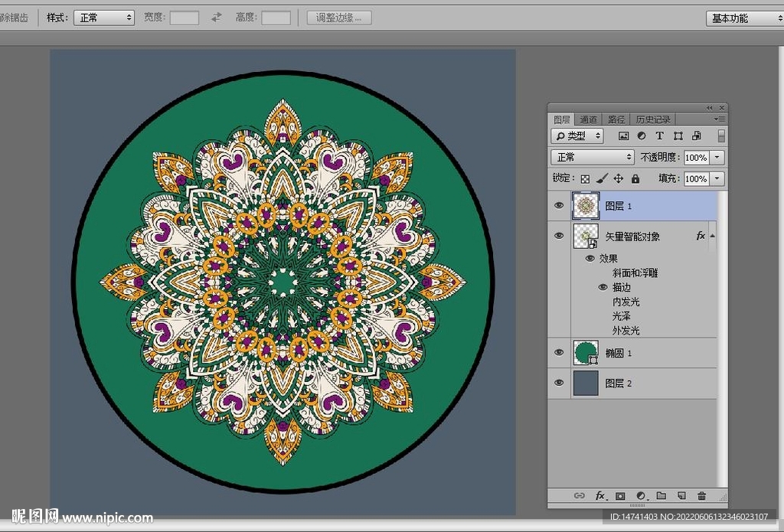Collapse the effects list under 矢量智能对象
Image resolution: width=784 pixels, height=532 pixels.
[712, 237]
